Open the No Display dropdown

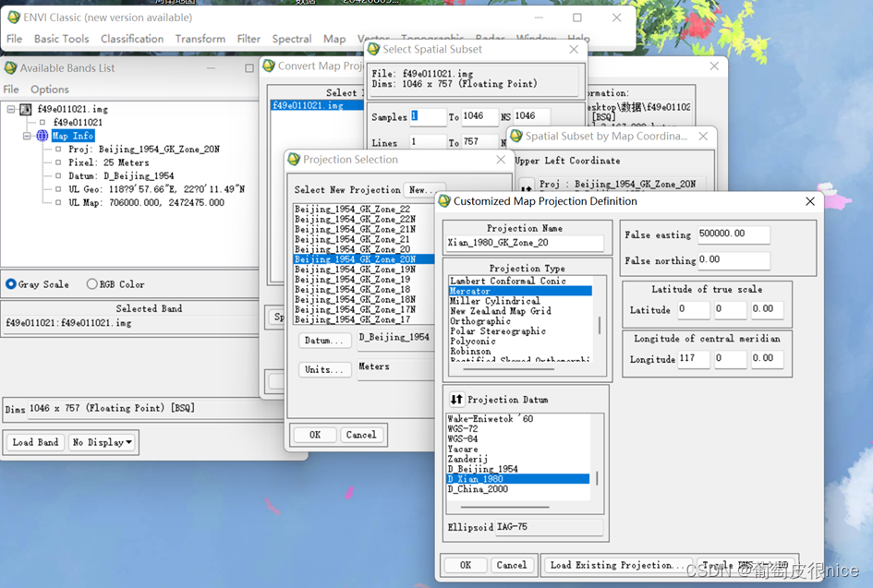click(103, 442)
